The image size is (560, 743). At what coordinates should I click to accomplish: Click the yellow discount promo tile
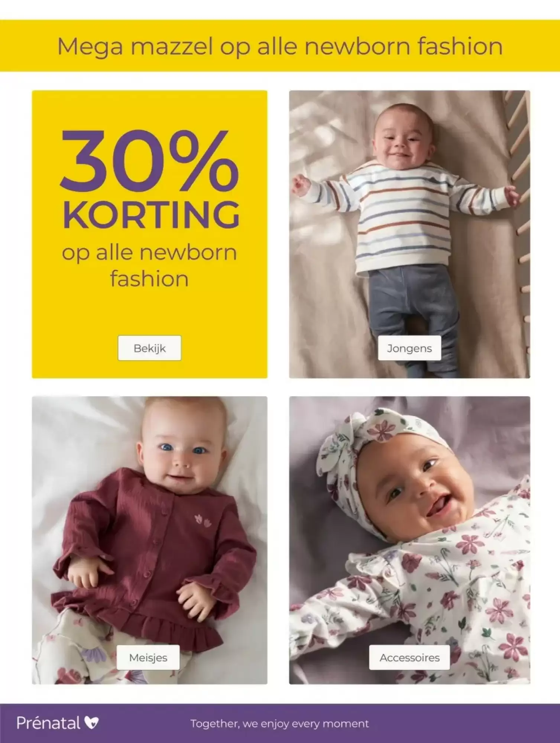[149, 234]
